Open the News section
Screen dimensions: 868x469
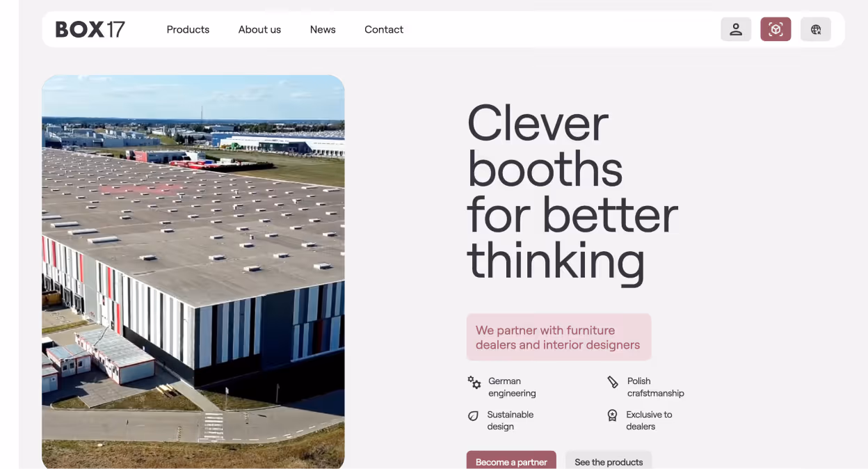tap(323, 29)
